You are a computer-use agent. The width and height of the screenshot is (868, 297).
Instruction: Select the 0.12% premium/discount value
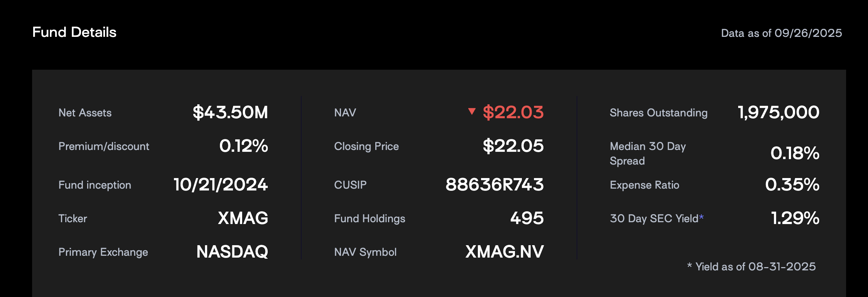pos(244,146)
